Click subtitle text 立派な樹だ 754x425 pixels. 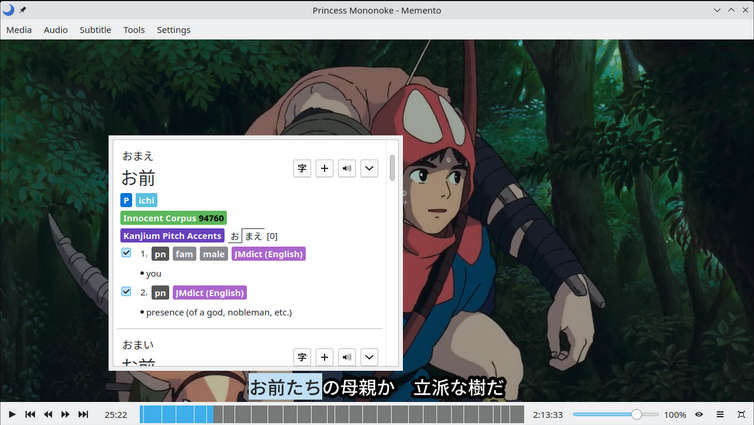459,388
